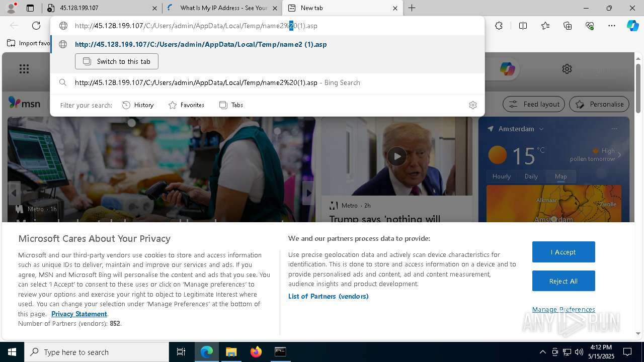This screenshot has height=362, width=644.
Task: Open clock showing 4:12 PM
Action: 601,352
